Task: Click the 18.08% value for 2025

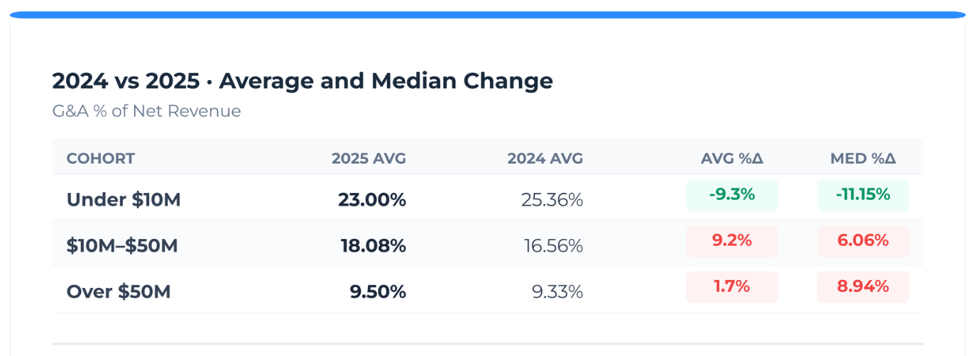Action: tap(374, 246)
